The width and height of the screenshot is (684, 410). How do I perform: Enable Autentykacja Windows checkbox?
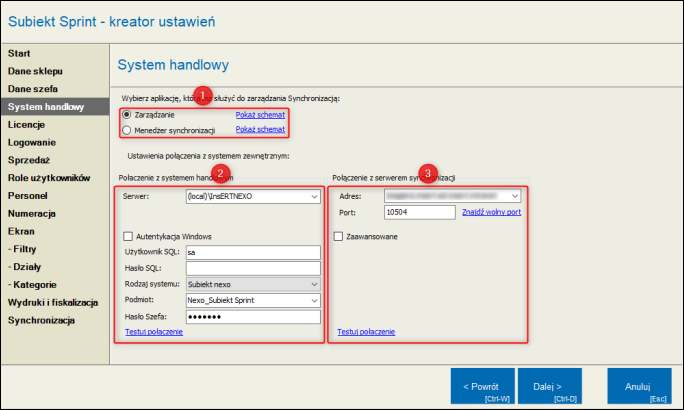click(128, 236)
